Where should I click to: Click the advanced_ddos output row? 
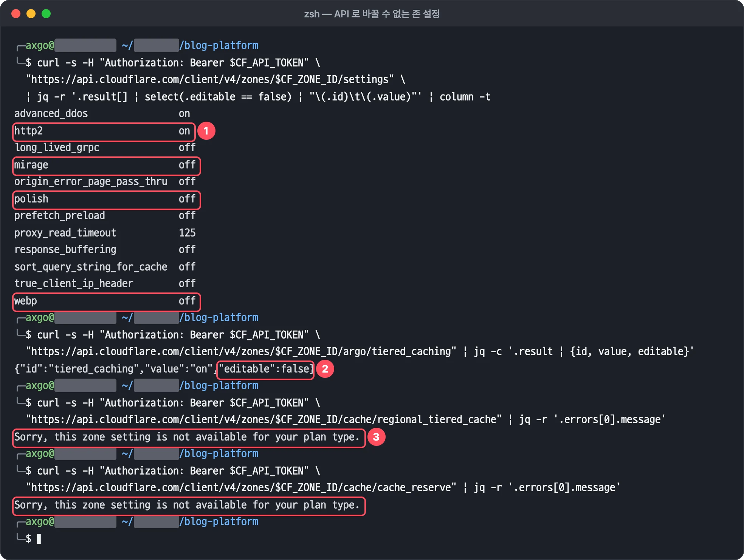pos(102,113)
